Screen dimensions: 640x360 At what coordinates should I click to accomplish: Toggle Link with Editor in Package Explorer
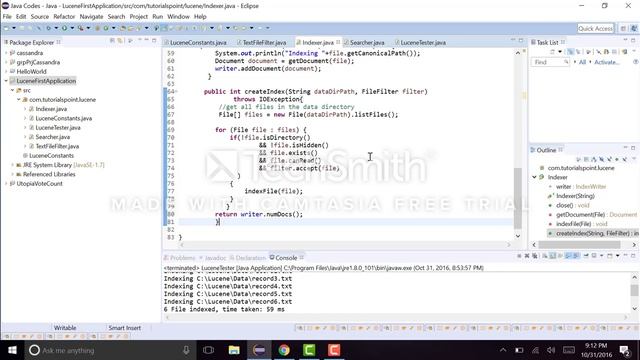[x=120, y=41]
